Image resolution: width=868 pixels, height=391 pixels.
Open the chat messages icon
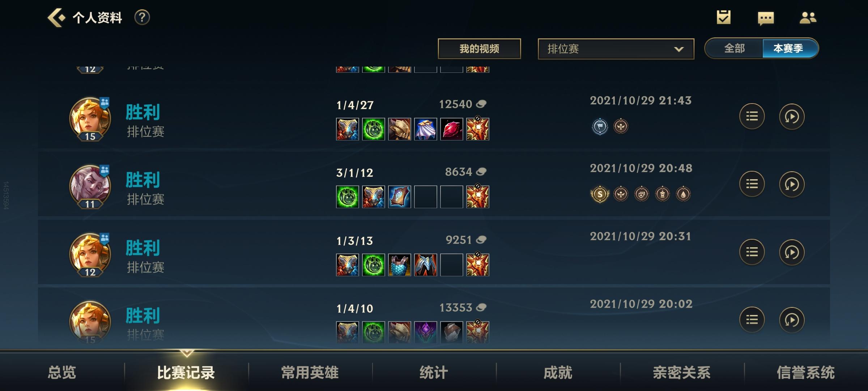pyautogui.click(x=766, y=18)
